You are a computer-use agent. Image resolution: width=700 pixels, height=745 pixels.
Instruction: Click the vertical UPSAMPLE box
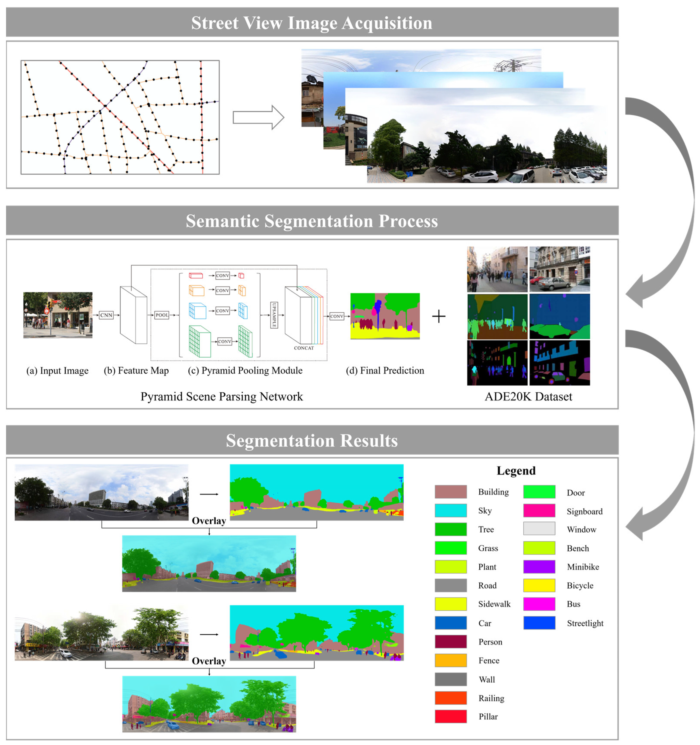[274, 315]
